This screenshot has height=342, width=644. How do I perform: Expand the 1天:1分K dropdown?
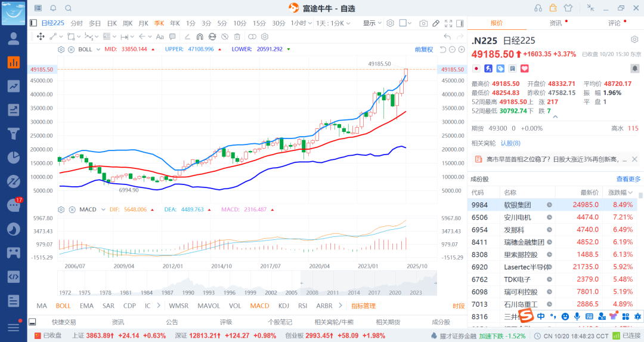(338, 23)
